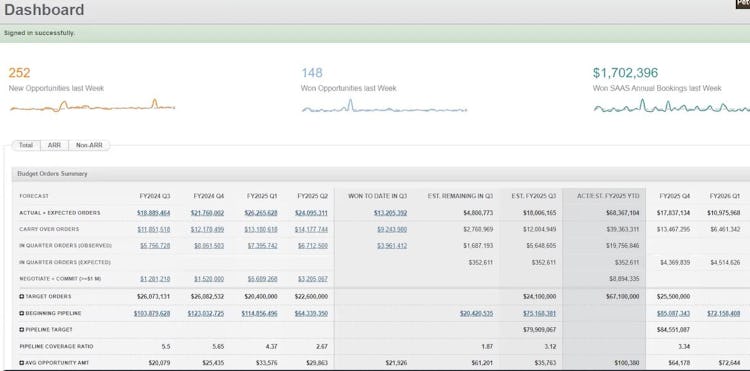Expand the Target Orders row

point(22,297)
